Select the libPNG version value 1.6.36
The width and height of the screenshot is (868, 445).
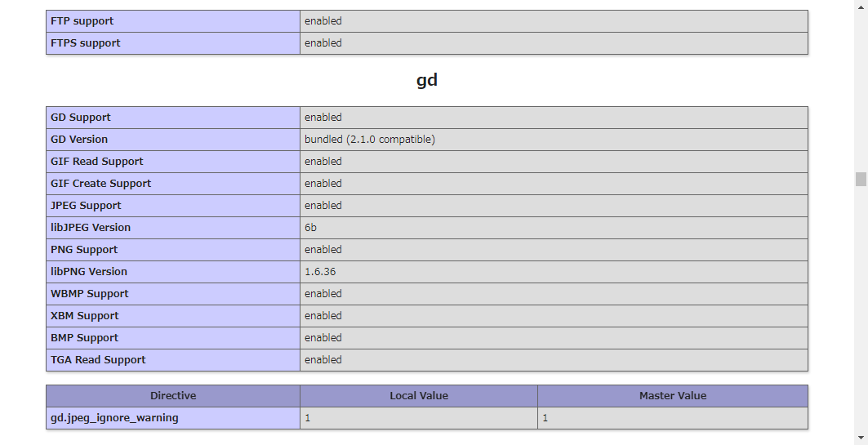[319, 272]
